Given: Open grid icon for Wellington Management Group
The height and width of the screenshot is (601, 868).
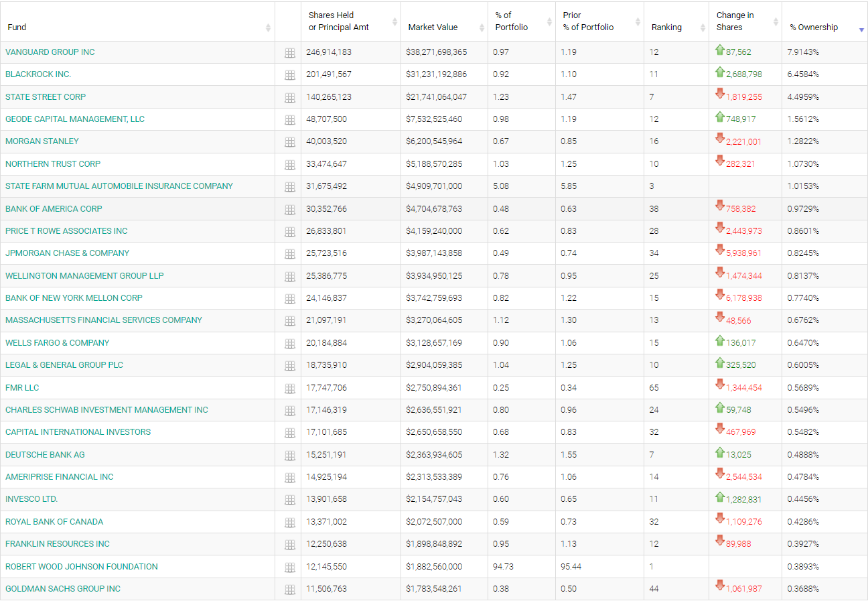Looking at the screenshot, I should point(290,277).
